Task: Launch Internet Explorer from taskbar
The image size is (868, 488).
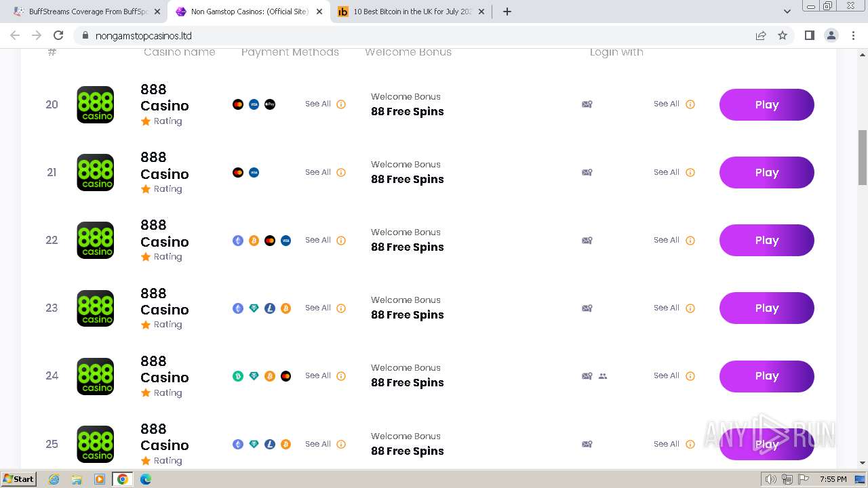Action: point(54,479)
